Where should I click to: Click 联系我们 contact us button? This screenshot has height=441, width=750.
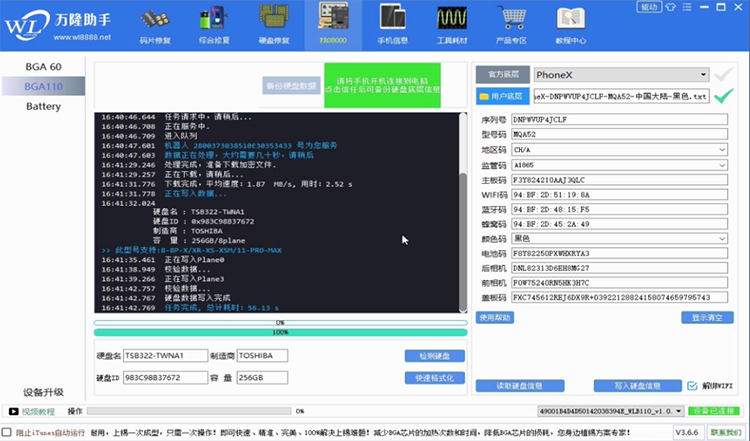point(726,432)
